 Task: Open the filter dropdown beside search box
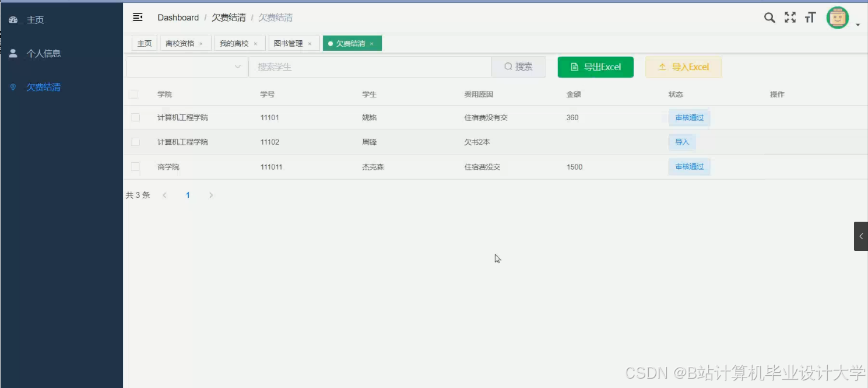[x=237, y=67]
